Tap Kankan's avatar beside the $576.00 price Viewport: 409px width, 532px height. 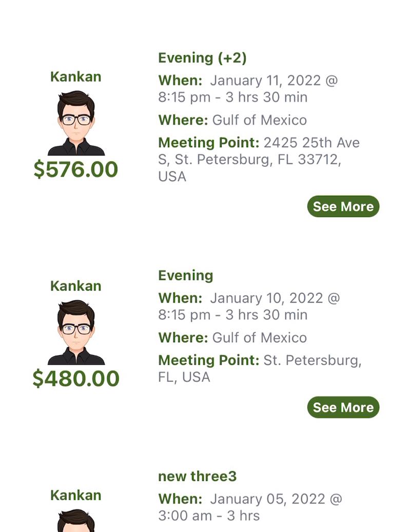pos(76,123)
